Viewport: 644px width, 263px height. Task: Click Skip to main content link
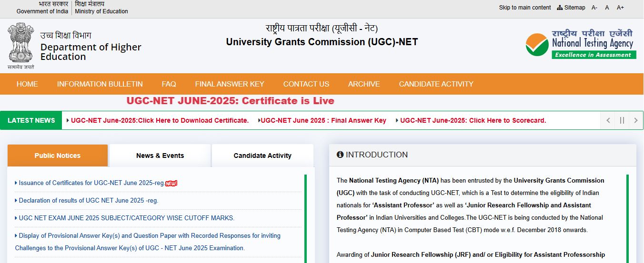pos(525,8)
